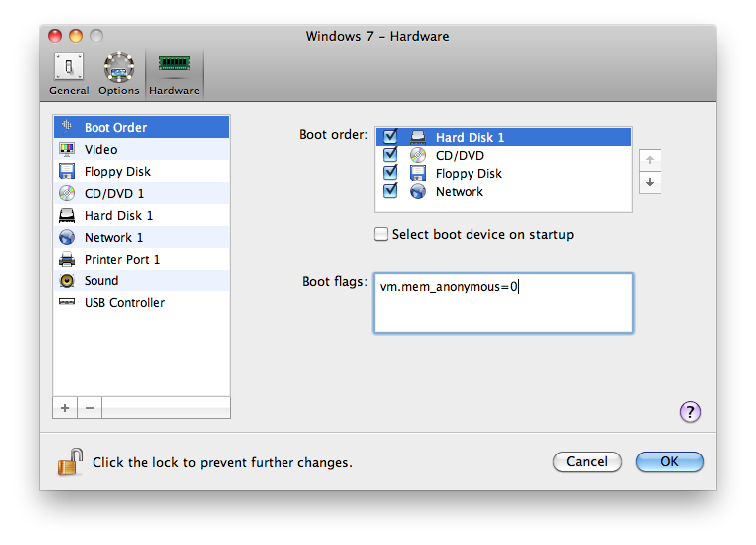Open Sound hardware settings
Viewport: 756px width, 545px height.
141,280
